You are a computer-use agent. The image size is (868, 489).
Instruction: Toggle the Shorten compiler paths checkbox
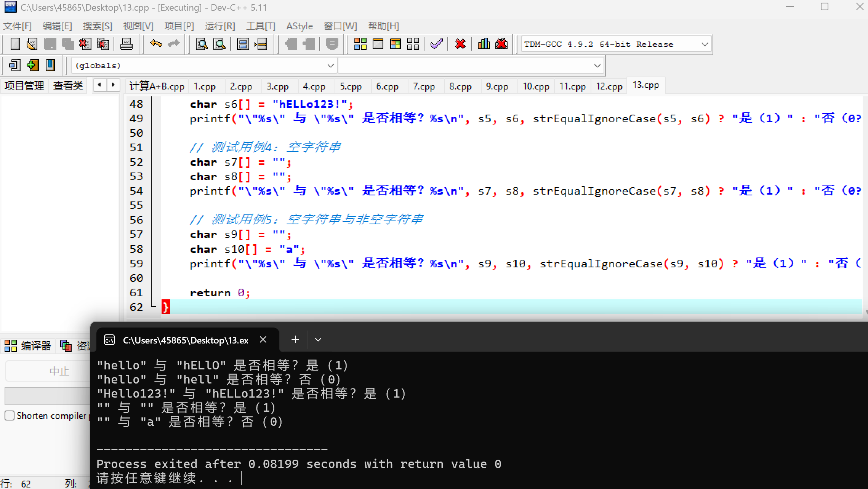(10, 415)
